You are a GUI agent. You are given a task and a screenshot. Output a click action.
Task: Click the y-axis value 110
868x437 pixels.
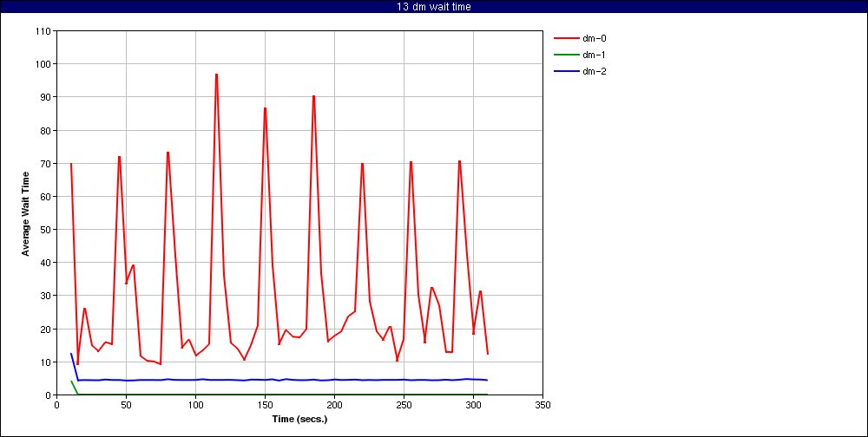coord(44,31)
